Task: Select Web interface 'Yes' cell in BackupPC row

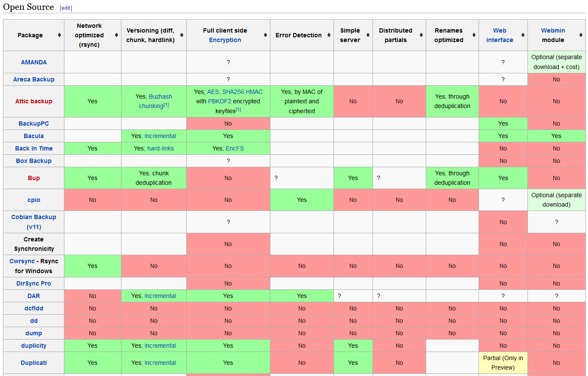Action: click(x=503, y=123)
